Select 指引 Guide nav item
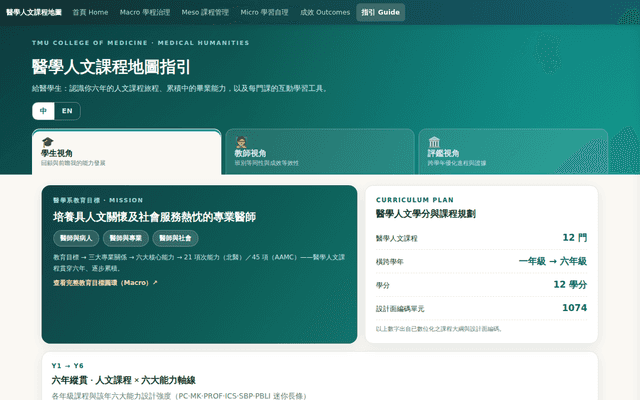This screenshot has height=400, width=640. click(x=380, y=12)
